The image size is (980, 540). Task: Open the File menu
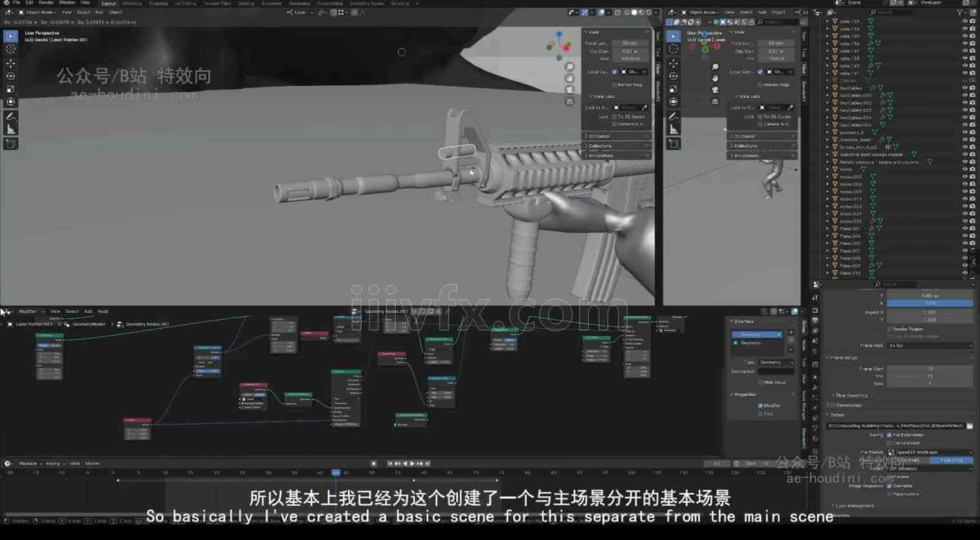click(16, 3)
